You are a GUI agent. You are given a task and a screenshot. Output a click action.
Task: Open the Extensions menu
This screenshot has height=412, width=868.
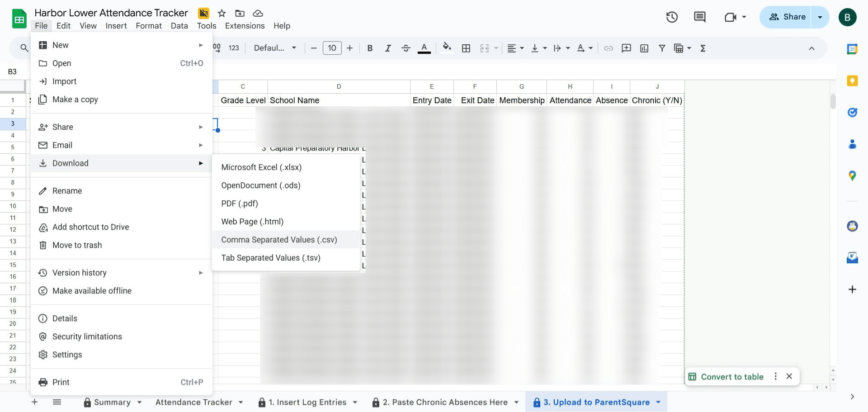[x=245, y=26]
